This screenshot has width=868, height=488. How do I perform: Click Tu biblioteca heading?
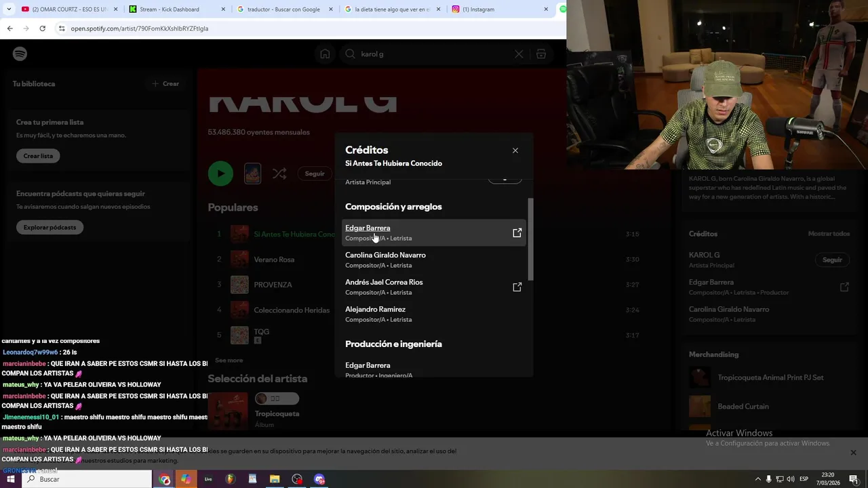34,84
